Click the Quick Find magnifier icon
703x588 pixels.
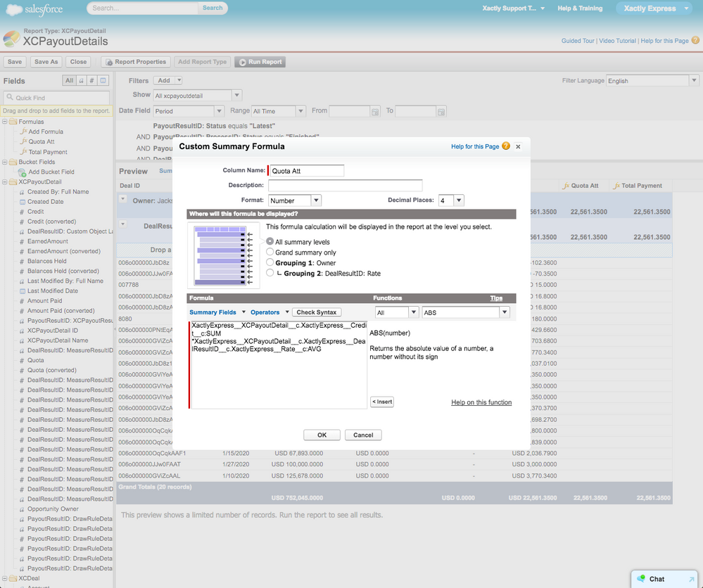coord(10,97)
